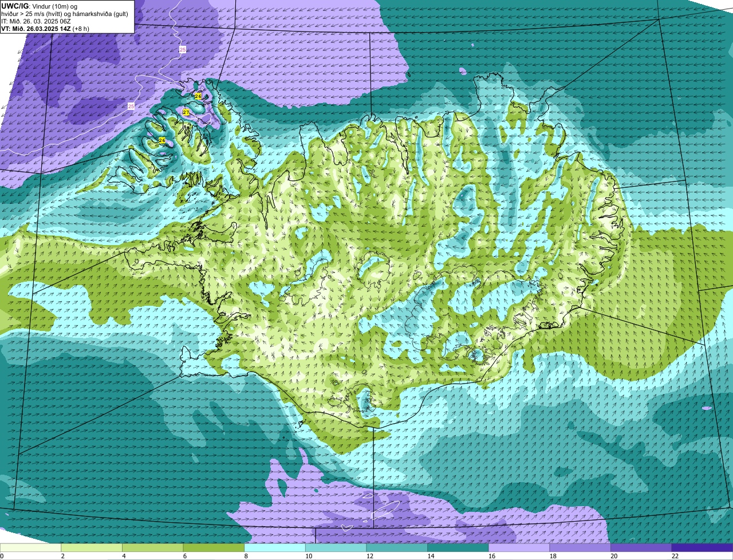Select the light yellow-green 2–4 m/s legend swatch

coord(92,548)
